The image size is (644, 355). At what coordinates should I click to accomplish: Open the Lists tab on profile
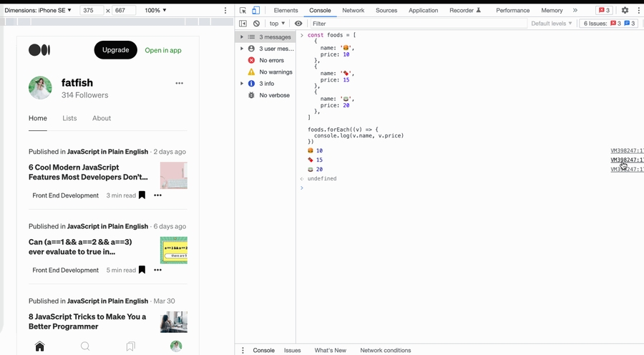[69, 118]
